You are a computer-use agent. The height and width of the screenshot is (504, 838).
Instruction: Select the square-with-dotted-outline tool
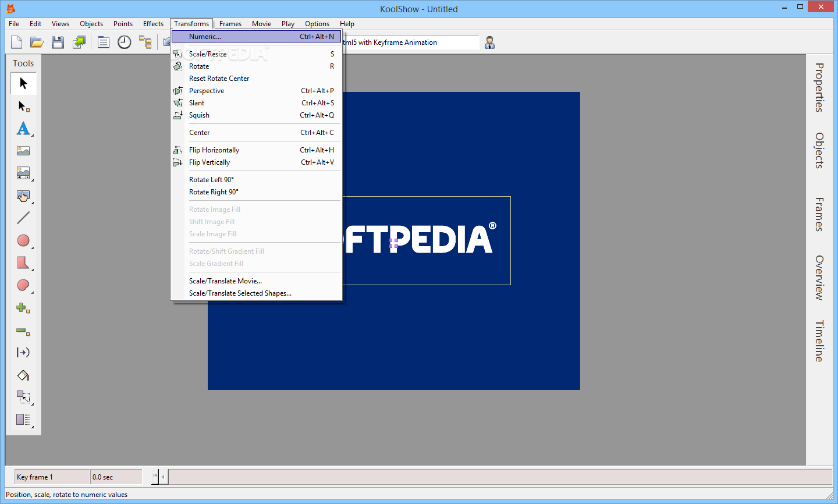pyautogui.click(x=23, y=397)
